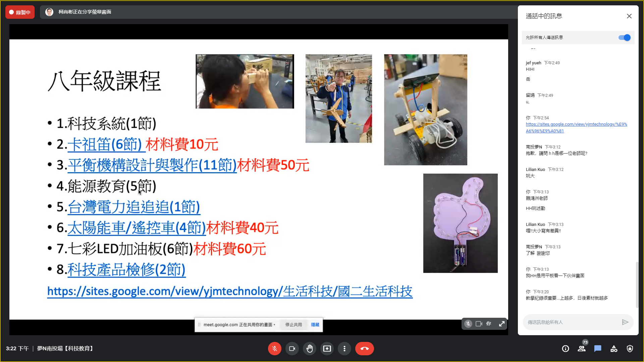Viewport: 644px width, 362px height.
Task: Raise hand in the meeting
Action: 309,349
